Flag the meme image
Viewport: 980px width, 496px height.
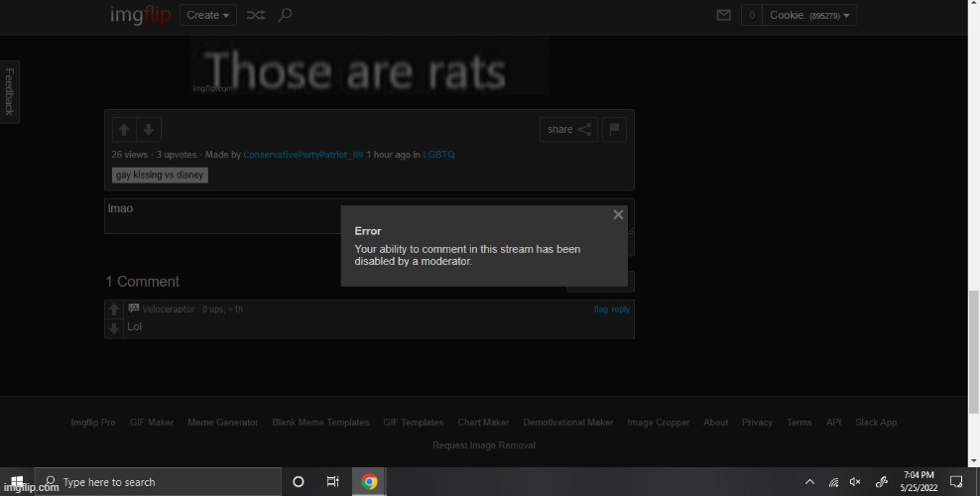coord(614,129)
